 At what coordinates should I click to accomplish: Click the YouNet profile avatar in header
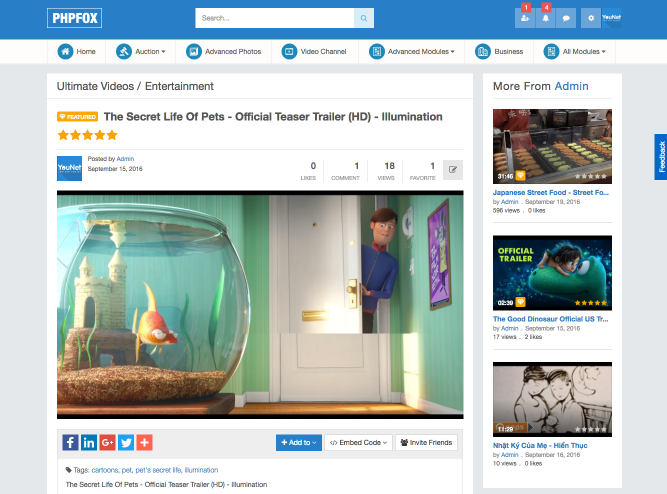[612, 18]
